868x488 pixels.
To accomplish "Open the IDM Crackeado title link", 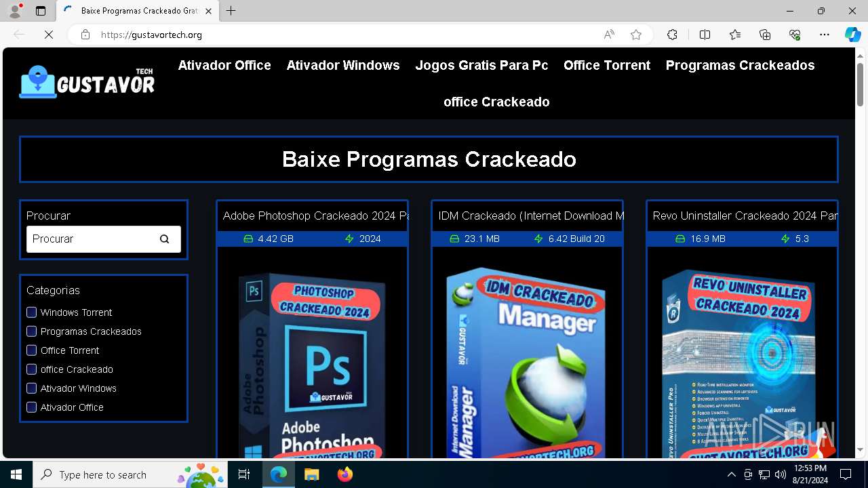I will pyautogui.click(x=531, y=216).
